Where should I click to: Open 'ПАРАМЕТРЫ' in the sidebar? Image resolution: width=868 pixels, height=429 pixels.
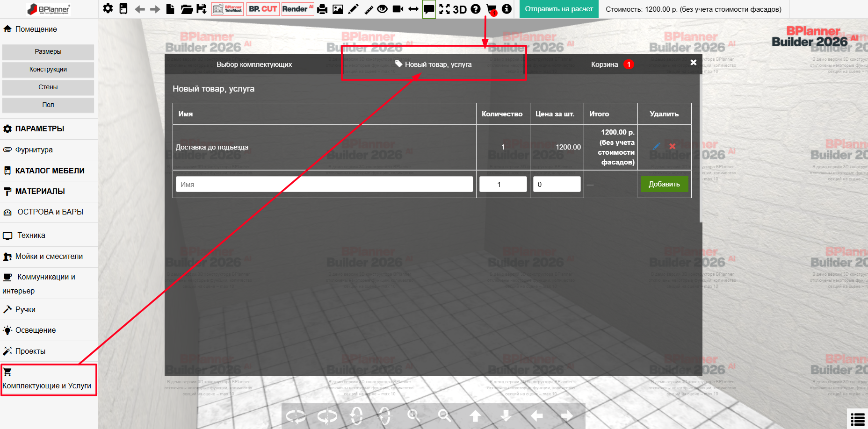(x=49, y=129)
